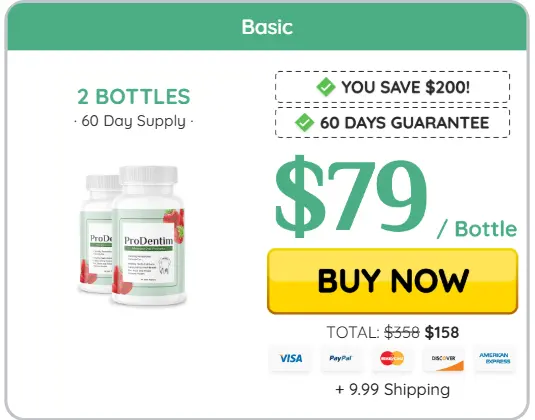535x420 pixels.
Task: Click the PayPal payment icon
Action: coord(341,358)
